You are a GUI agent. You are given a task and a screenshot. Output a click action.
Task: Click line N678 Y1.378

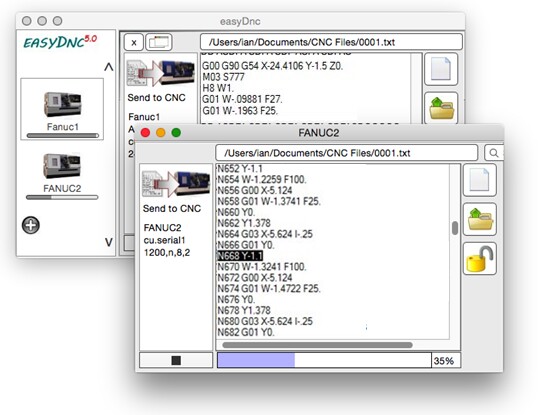[244, 311]
